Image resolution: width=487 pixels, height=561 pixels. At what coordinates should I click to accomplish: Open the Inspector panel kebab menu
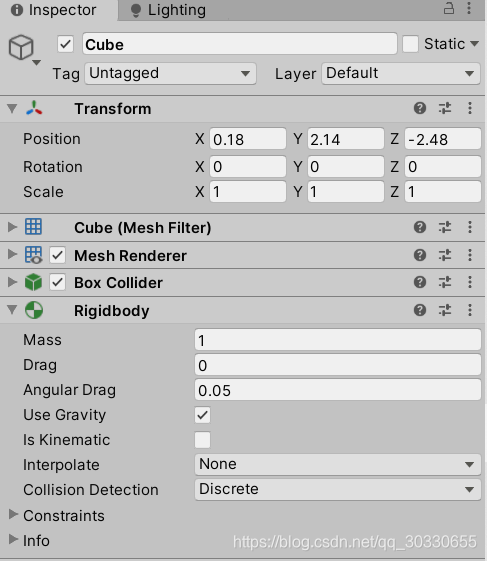click(469, 8)
